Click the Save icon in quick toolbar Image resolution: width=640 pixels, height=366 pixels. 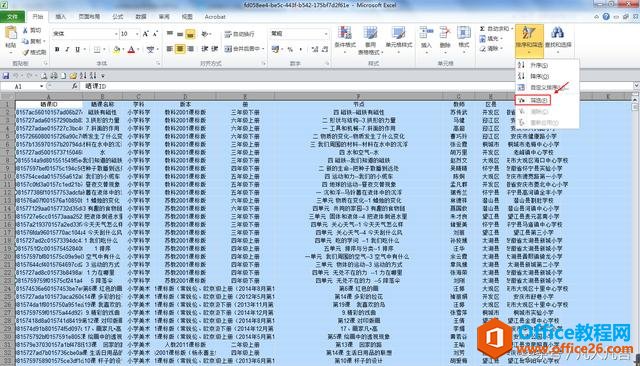[x=6, y=76]
